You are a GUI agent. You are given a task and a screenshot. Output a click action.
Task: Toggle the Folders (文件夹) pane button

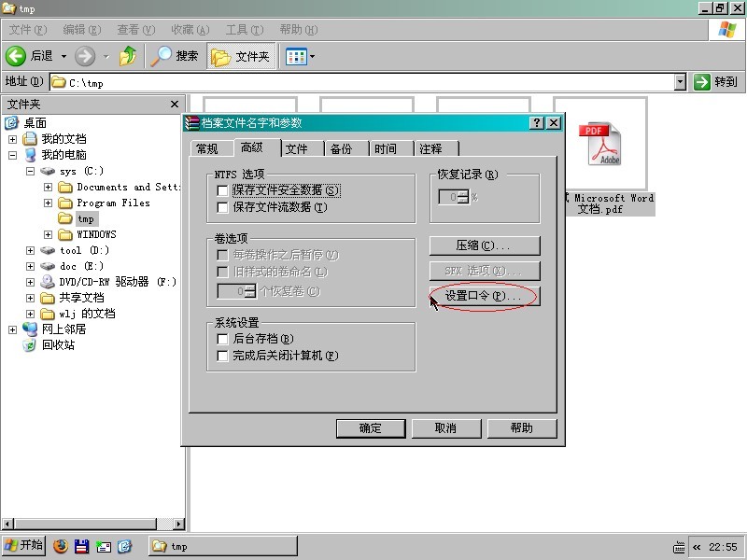click(x=240, y=56)
